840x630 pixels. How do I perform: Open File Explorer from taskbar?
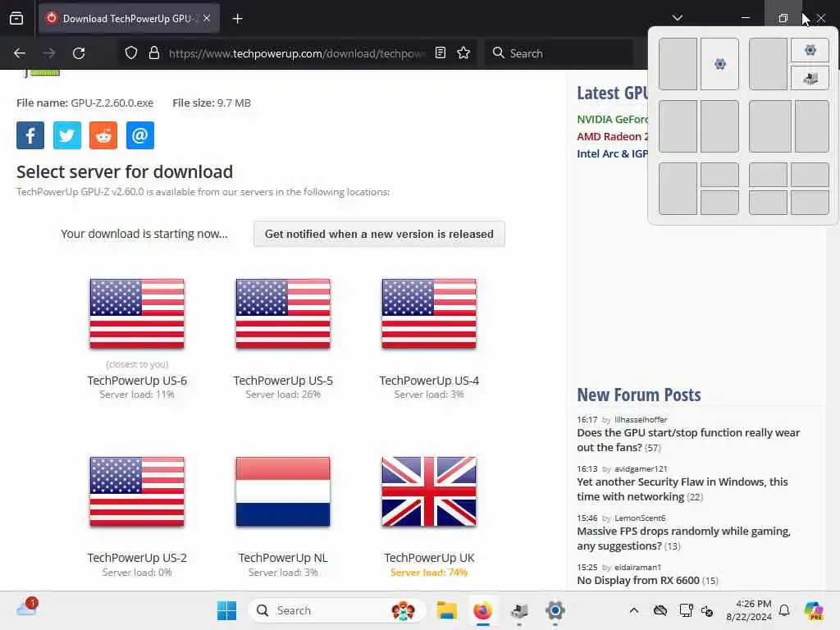[446, 610]
